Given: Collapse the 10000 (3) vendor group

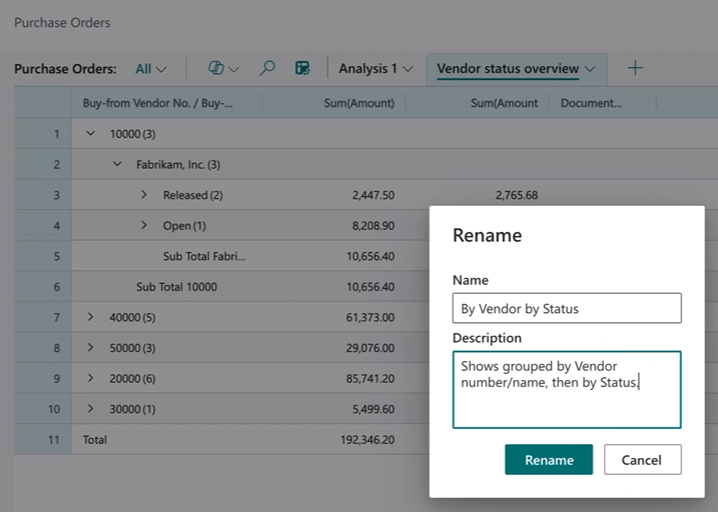Looking at the screenshot, I should (90, 133).
